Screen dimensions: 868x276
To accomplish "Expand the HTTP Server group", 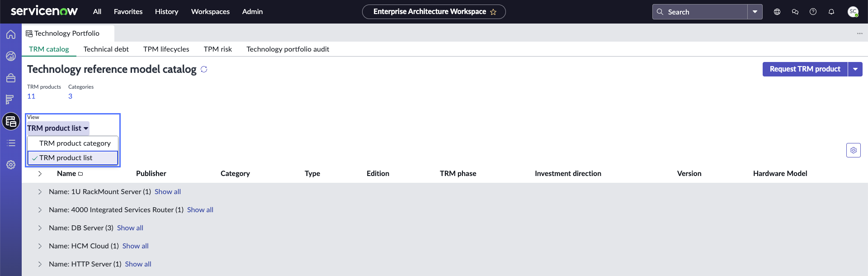I will click(x=40, y=264).
